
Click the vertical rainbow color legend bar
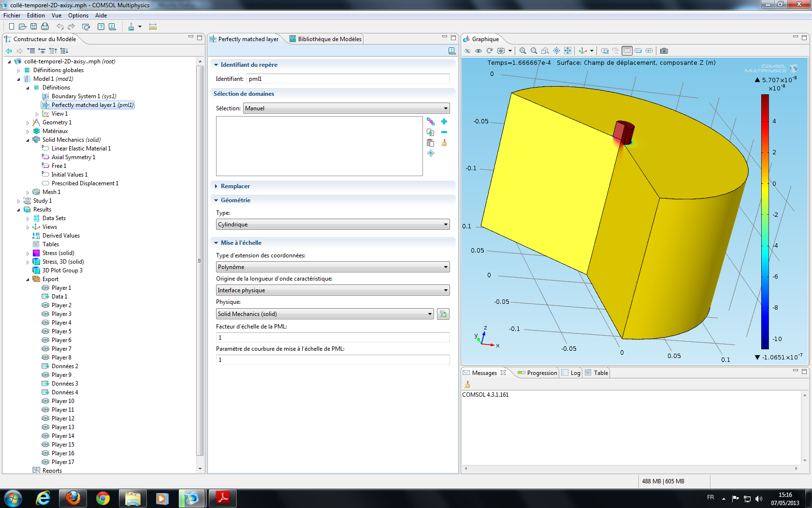click(765, 221)
